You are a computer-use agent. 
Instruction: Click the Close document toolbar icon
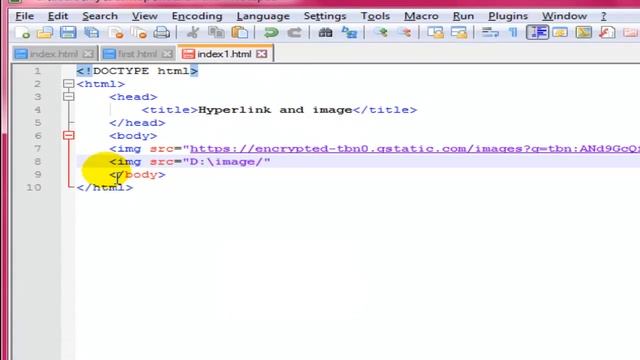(x=116, y=32)
